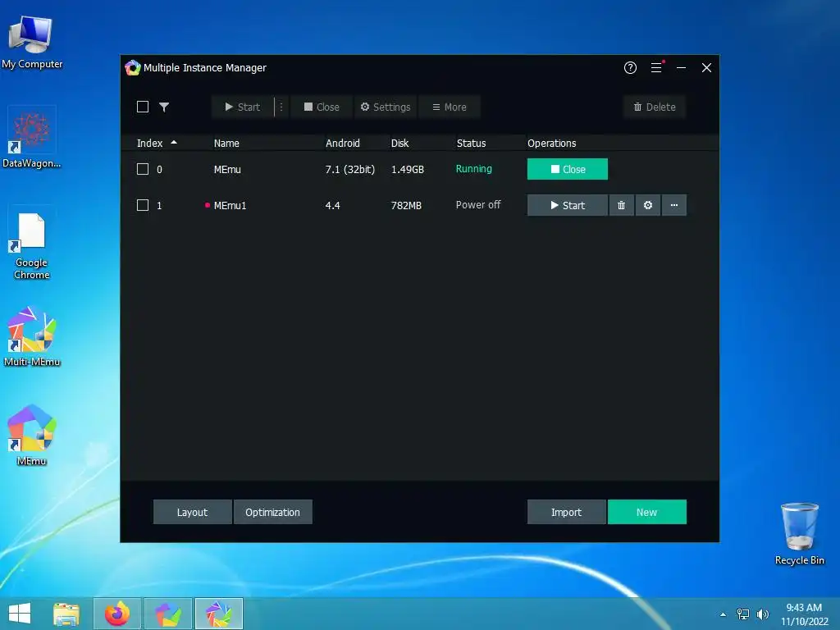Click the Running status text
840x630 pixels.
pyautogui.click(x=473, y=169)
